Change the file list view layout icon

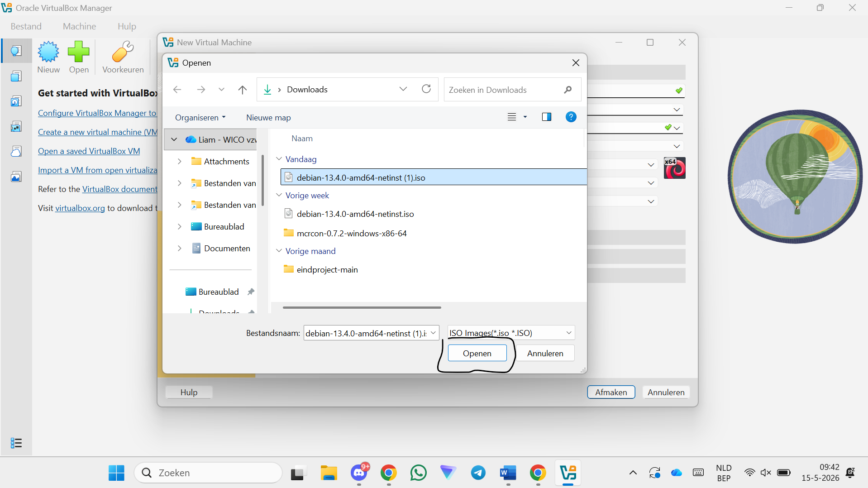(512, 117)
